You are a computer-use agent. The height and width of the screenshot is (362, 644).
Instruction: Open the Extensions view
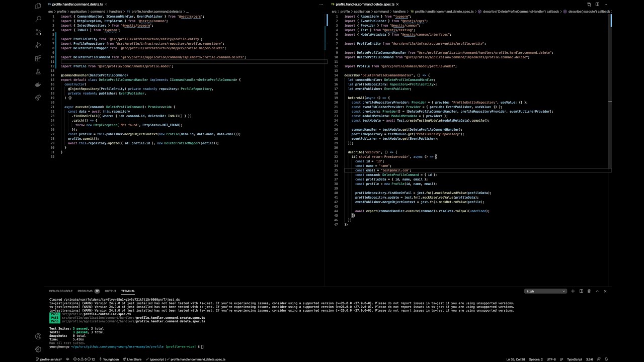tap(38, 58)
